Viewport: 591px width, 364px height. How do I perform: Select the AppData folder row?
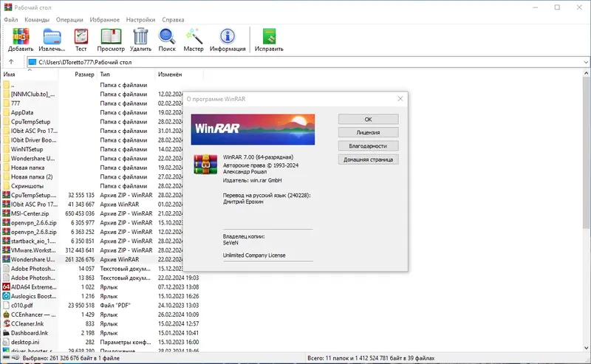coord(92,112)
